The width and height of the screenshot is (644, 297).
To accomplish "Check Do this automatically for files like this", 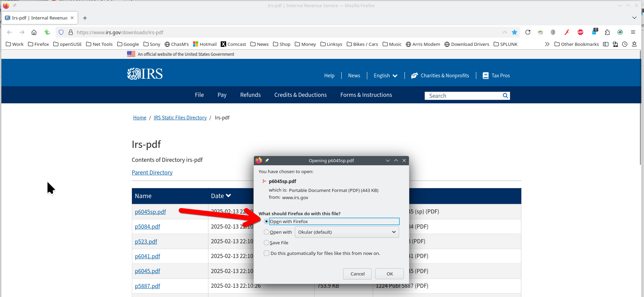I will pyautogui.click(x=266, y=253).
